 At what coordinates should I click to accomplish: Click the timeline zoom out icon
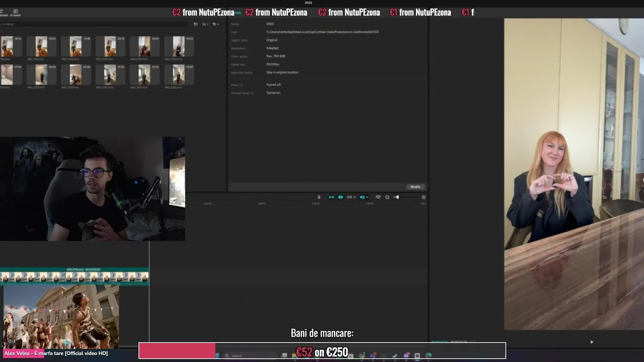tap(387, 197)
